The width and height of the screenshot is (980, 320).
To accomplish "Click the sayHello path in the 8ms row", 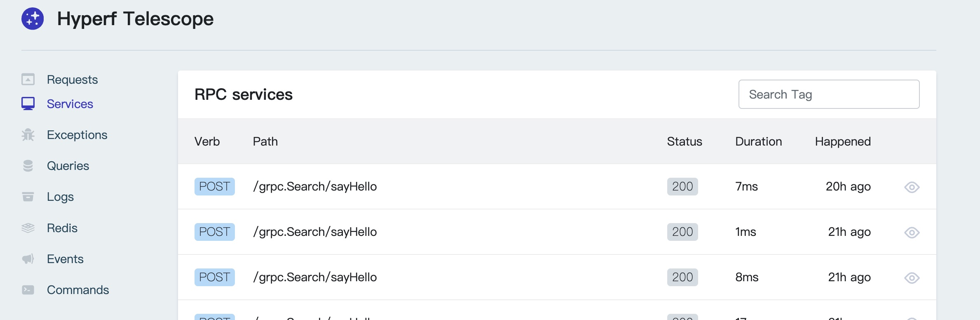I will (315, 277).
